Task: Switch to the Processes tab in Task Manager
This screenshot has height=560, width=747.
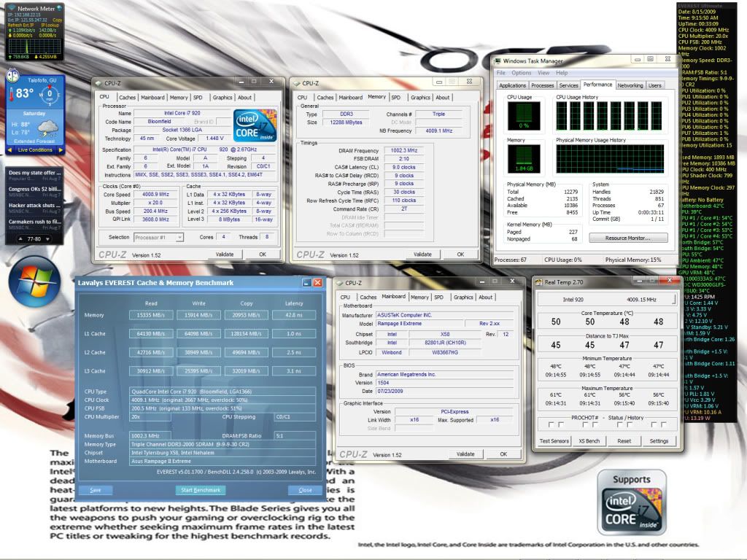Action: pyautogui.click(x=543, y=85)
